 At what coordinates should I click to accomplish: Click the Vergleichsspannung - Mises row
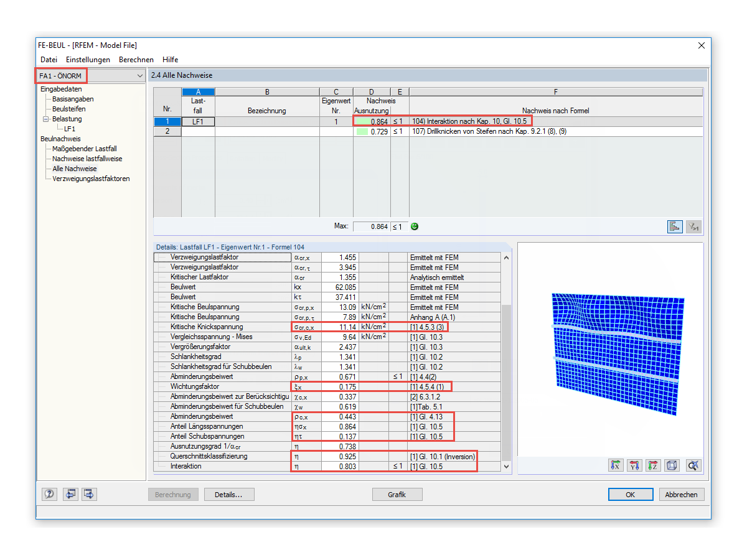327,337
